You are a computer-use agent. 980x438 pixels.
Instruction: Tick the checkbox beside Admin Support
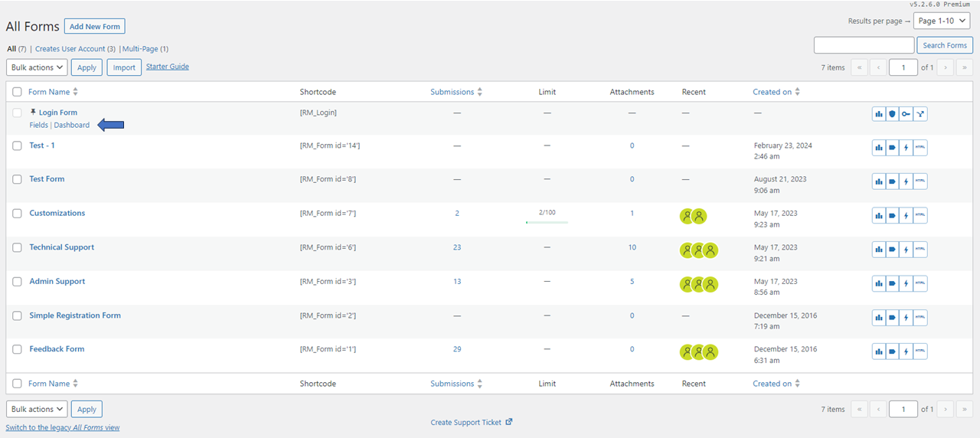17,282
